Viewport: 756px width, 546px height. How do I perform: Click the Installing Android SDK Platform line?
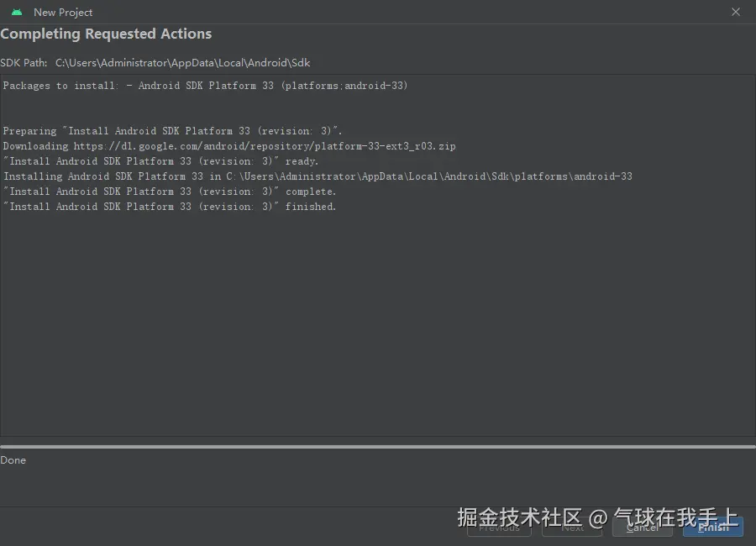318,176
